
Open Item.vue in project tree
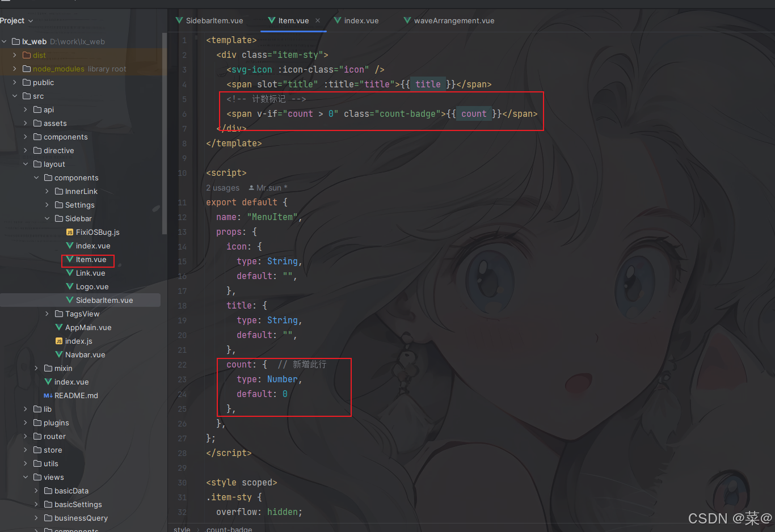(91, 259)
